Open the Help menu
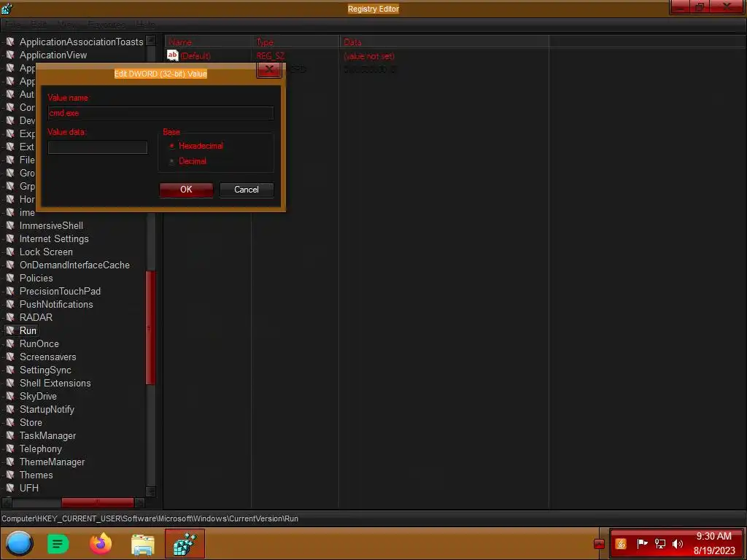This screenshot has height=560, width=747. (145, 25)
